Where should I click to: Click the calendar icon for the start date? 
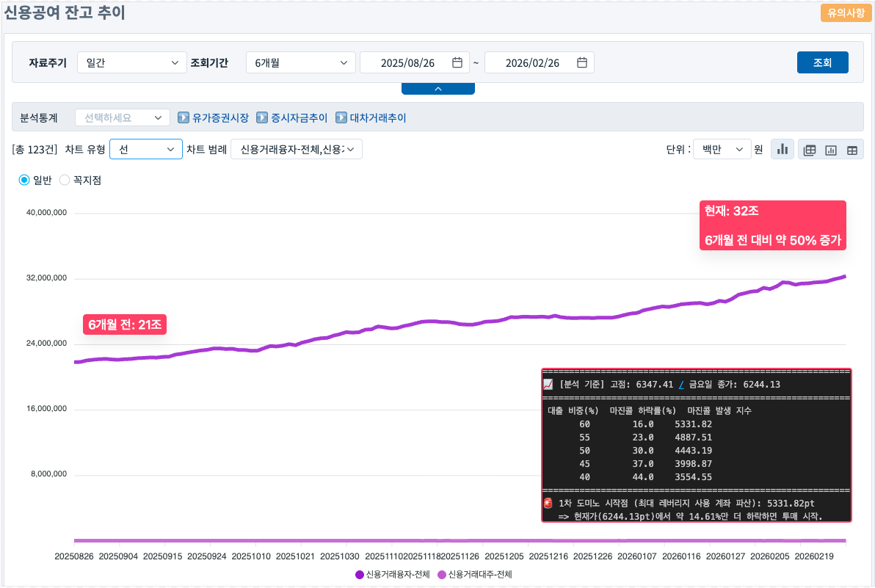pyautogui.click(x=459, y=62)
